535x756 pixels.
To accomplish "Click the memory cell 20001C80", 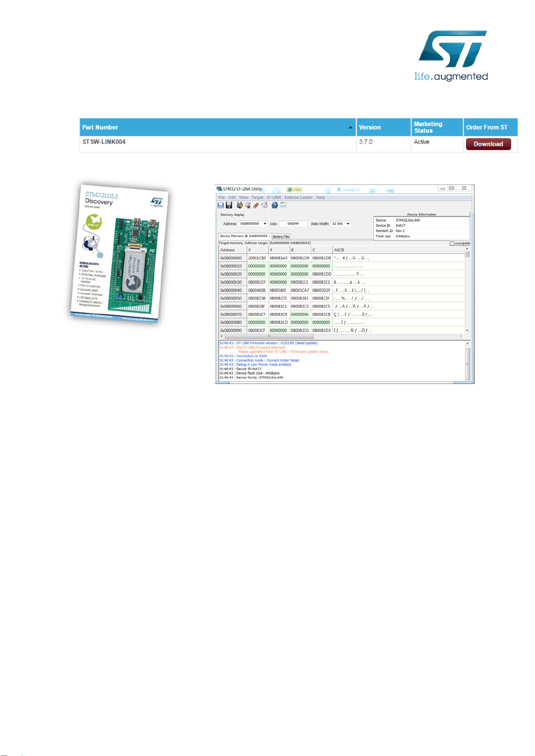I will click(257, 258).
